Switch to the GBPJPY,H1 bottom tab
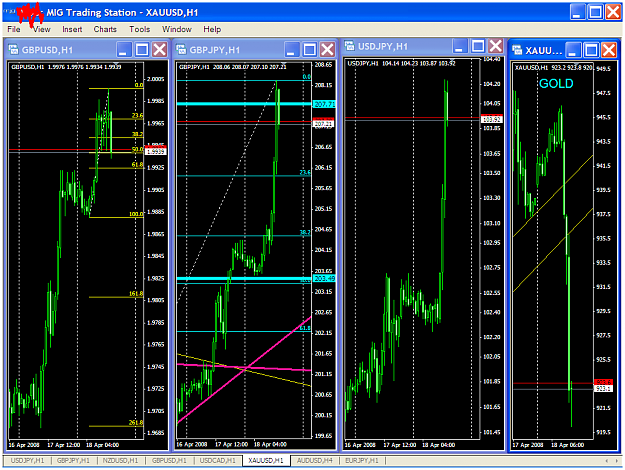Image resolution: width=625 pixels, height=470 pixels. [x=73, y=460]
